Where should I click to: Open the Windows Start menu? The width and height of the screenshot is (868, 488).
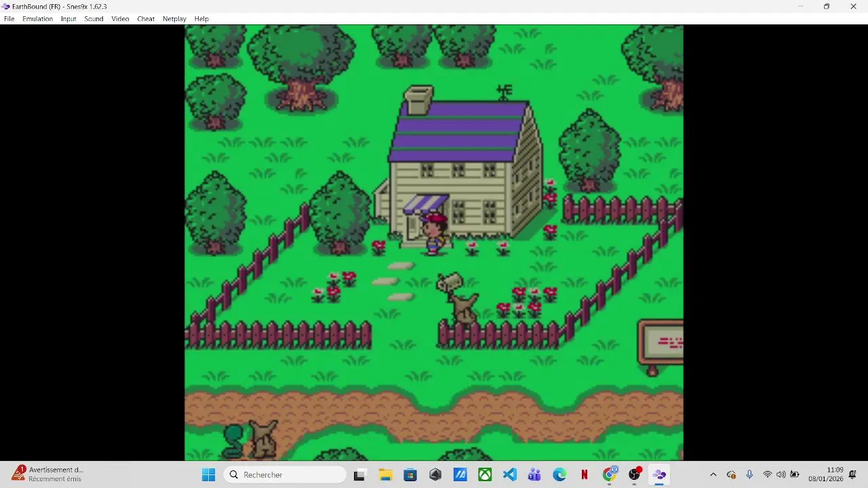208,475
